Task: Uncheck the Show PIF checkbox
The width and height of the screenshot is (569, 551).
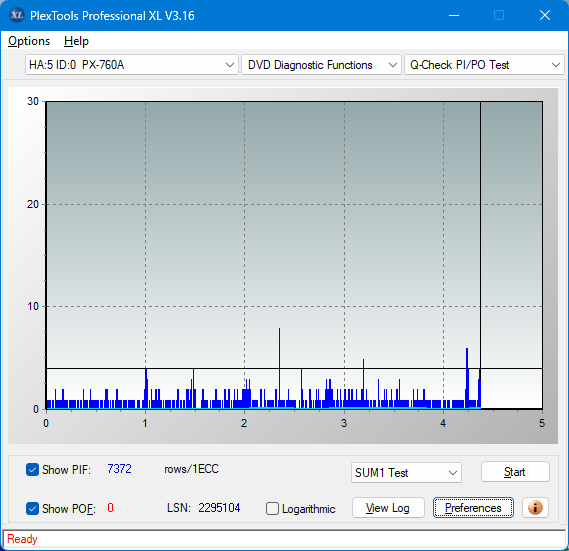Action: (32, 469)
